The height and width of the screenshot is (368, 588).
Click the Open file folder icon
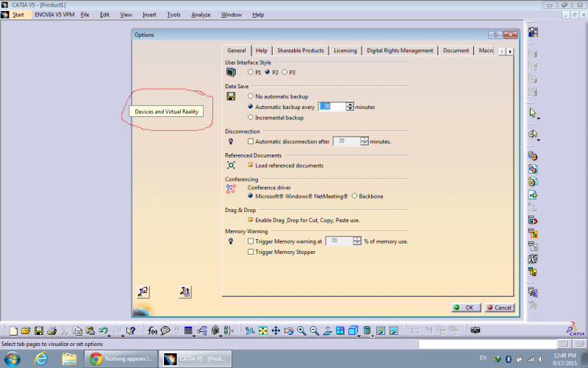[26, 330]
